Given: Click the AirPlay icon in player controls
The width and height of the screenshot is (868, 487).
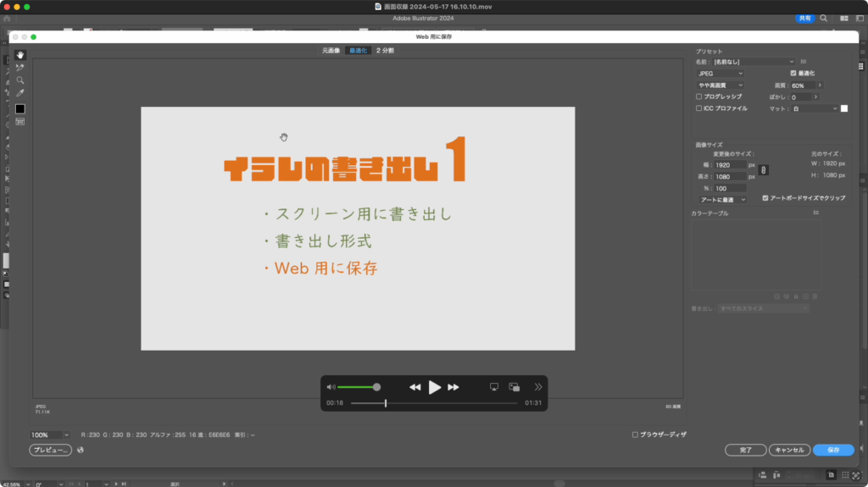Looking at the screenshot, I should 494,387.
